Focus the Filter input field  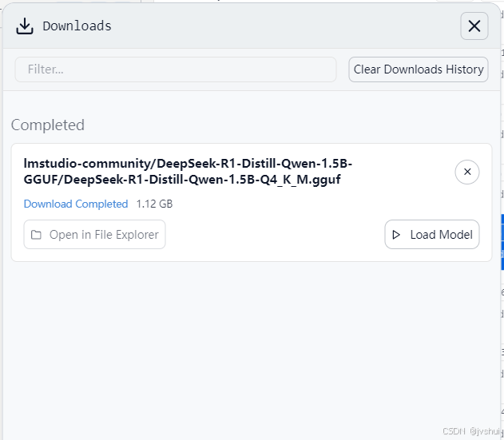(x=176, y=69)
